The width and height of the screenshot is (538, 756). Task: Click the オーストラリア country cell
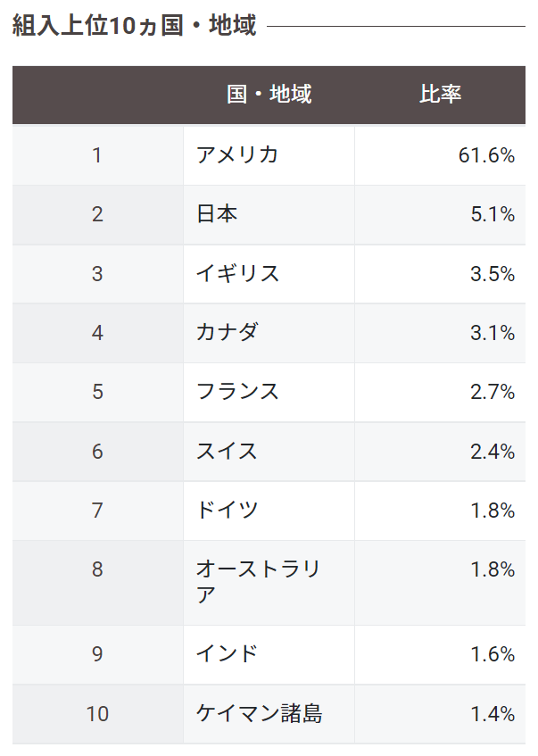269,583
